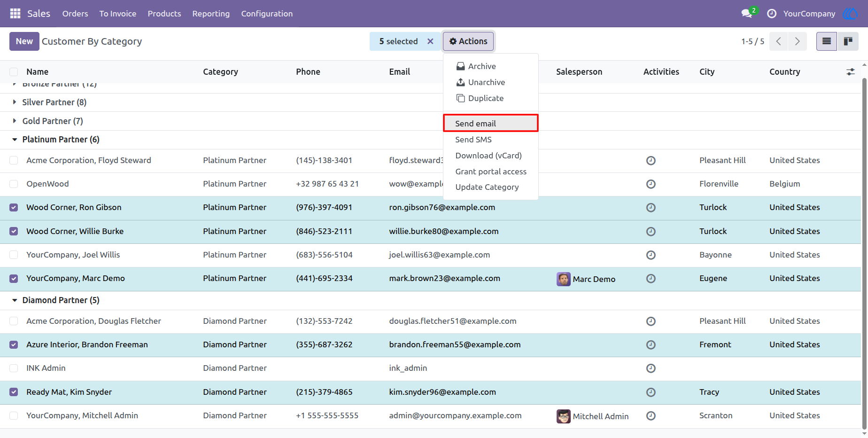This screenshot has height=438, width=868.
Task: Open the apps grid home menu
Action: (15, 14)
